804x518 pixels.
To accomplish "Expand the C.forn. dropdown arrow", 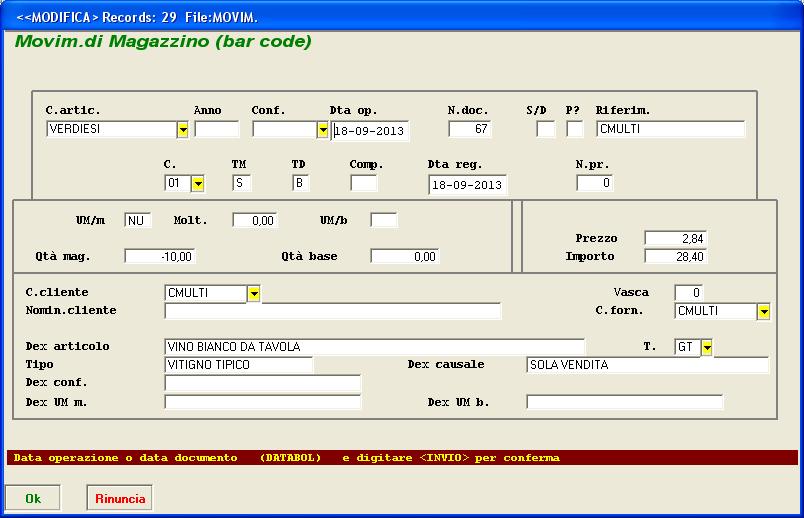I will point(763,311).
